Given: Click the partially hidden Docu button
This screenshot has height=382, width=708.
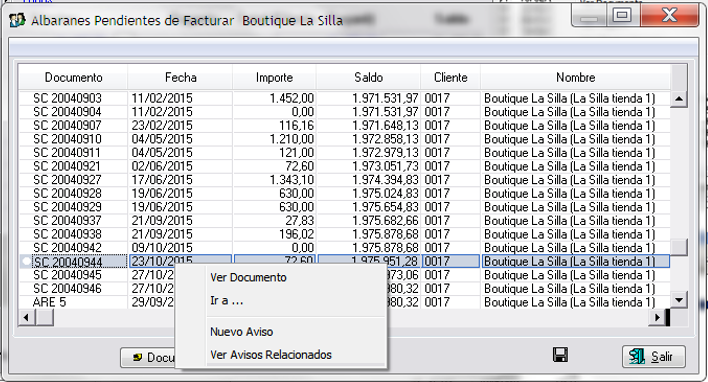Looking at the screenshot, I should pyautogui.click(x=148, y=358).
